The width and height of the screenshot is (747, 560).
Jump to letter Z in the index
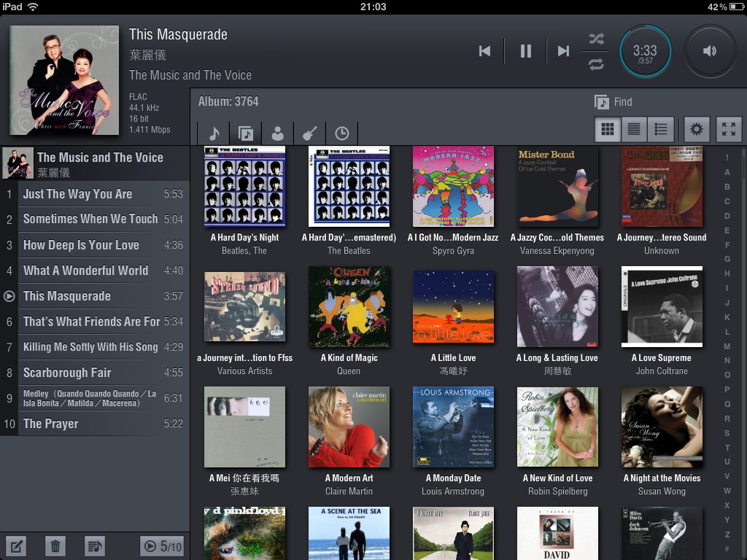click(x=727, y=534)
